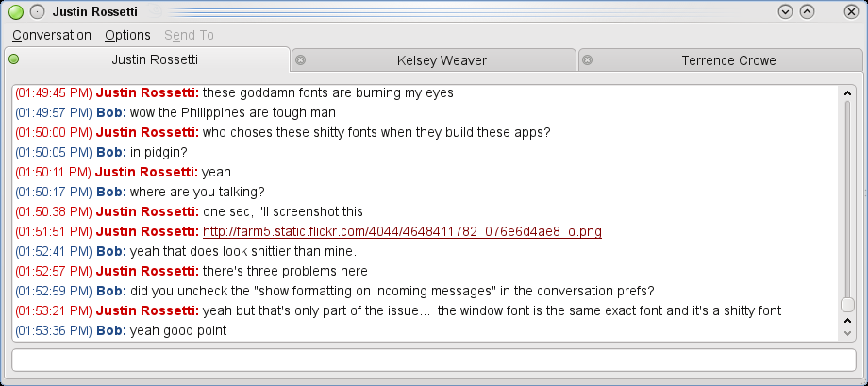Click the green status icon on Justin Rossetti tab
868x386 pixels.
point(14,60)
